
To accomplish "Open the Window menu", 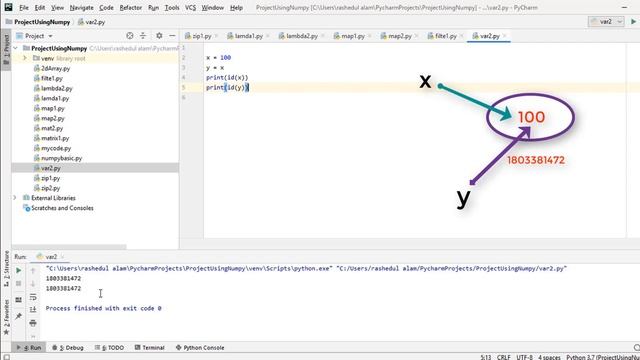I will pyautogui.click(x=213, y=8).
